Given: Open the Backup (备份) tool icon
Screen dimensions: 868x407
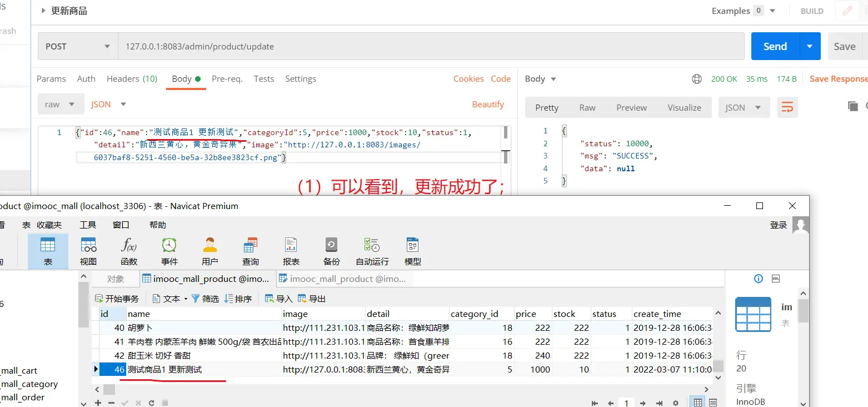Looking at the screenshot, I should pyautogui.click(x=331, y=251).
